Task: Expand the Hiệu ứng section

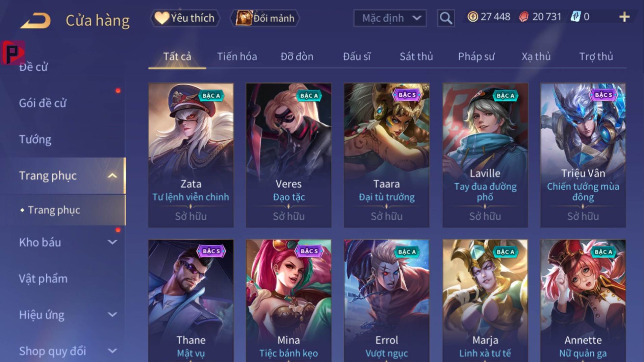Action: (112, 315)
